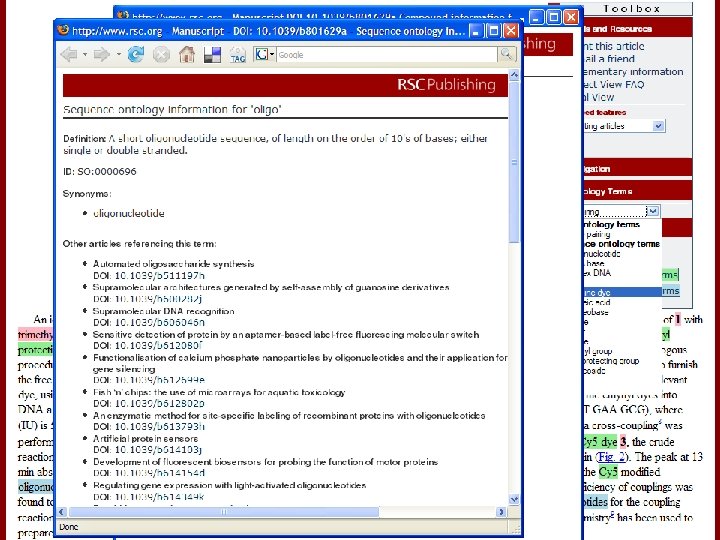Click the Stop loading icon
Viewport: 720px width, 540px height.
pyautogui.click(x=161, y=55)
